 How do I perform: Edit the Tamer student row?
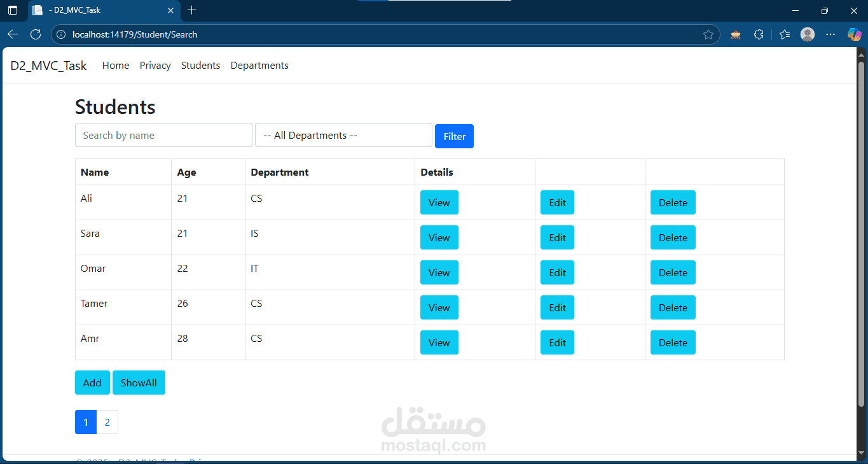tap(557, 307)
